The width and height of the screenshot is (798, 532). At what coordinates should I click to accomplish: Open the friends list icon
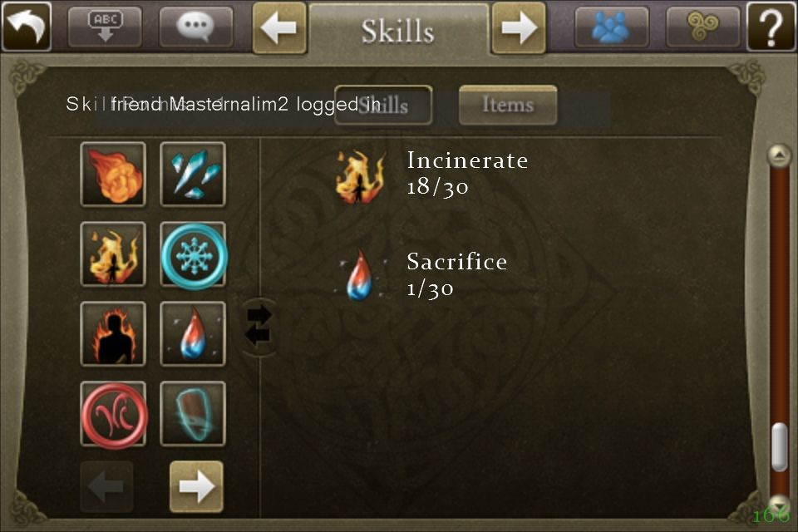pos(611,27)
